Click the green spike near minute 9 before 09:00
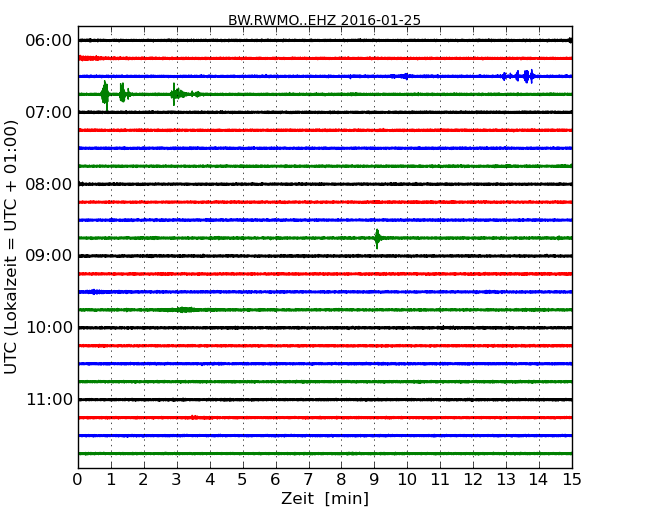 pyautogui.click(x=377, y=238)
